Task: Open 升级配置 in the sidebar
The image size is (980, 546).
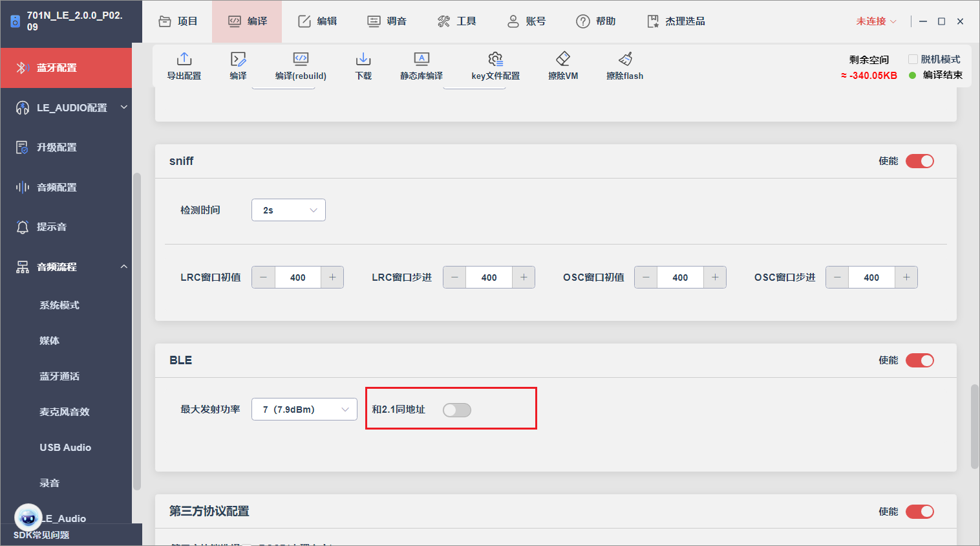Action: point(66,147)
